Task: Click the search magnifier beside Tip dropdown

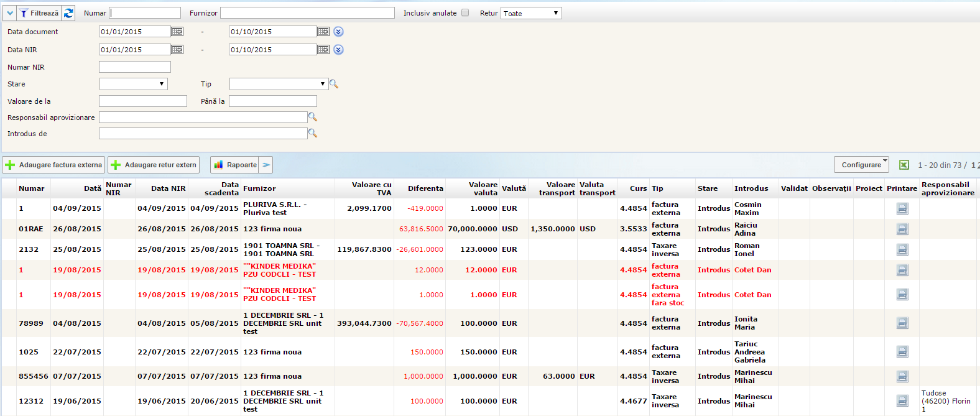Action: coord(334,84)
